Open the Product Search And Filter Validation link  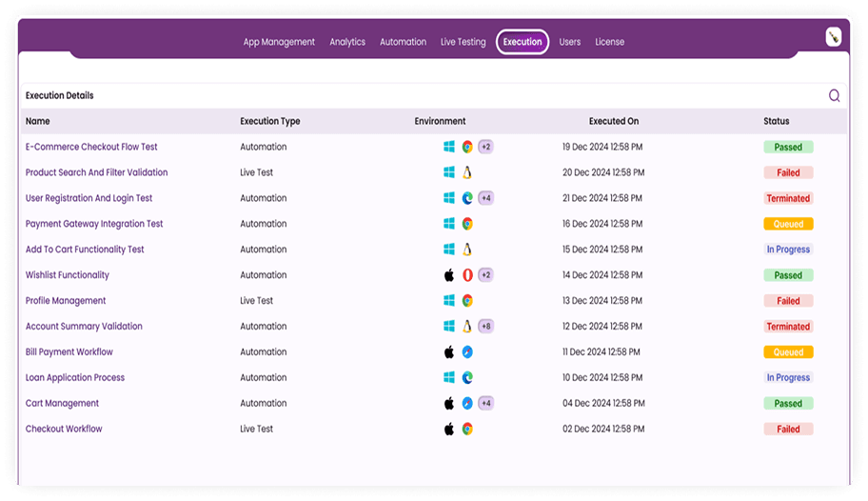coord(96,172)
